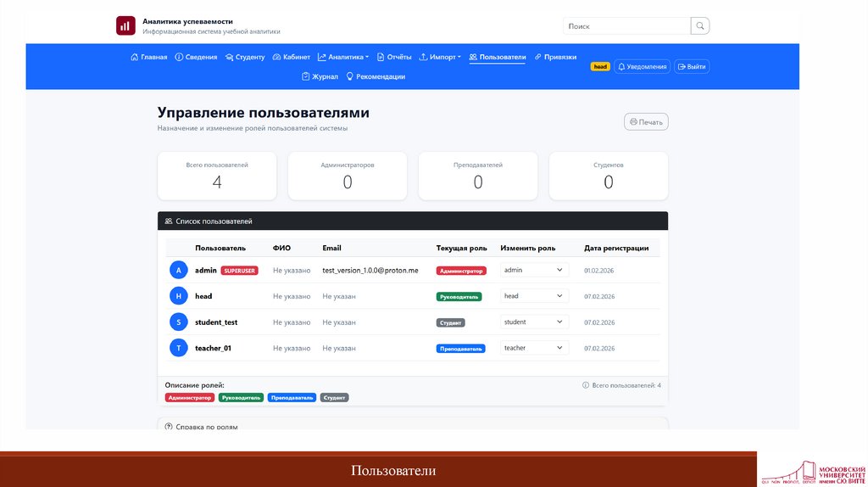Viewport: 868px width, 487px height.
Task: Select the Пользователи nav item
Action: pos(497,57)
